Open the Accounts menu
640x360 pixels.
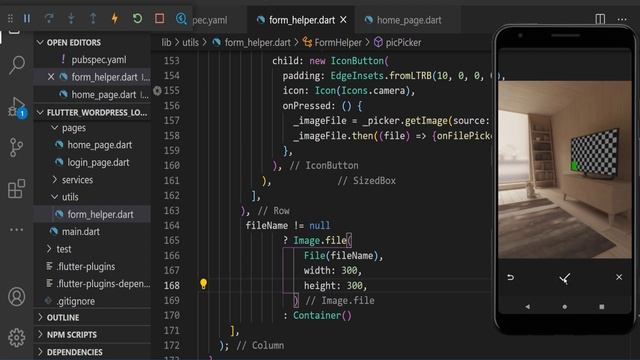17,297
